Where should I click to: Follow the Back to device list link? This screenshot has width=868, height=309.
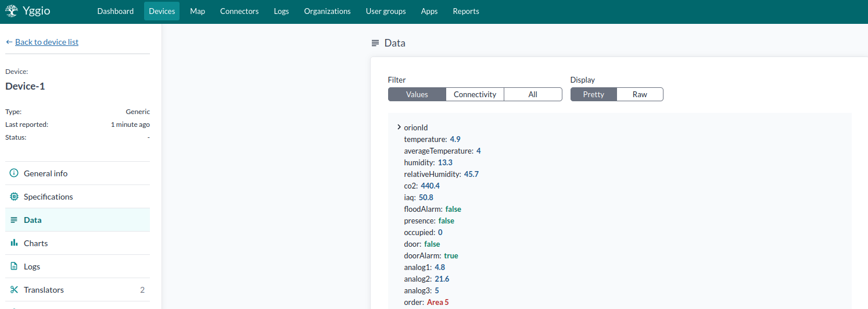click(x=46, y=42)
